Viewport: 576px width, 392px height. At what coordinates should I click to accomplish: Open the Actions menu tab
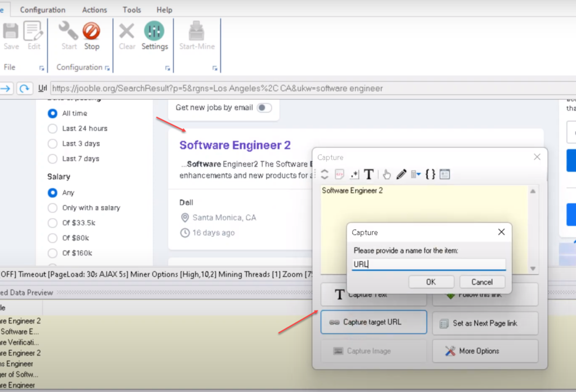94,10
